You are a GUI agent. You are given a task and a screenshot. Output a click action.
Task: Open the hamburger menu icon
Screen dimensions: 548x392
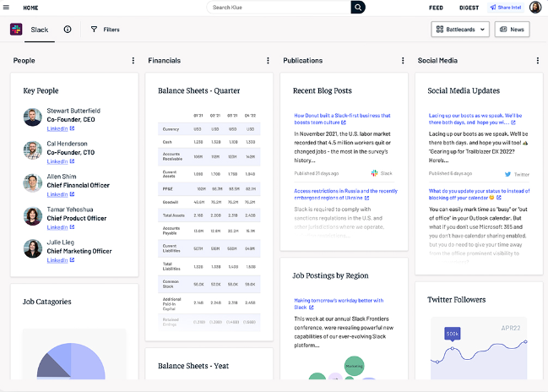(6, 8)
